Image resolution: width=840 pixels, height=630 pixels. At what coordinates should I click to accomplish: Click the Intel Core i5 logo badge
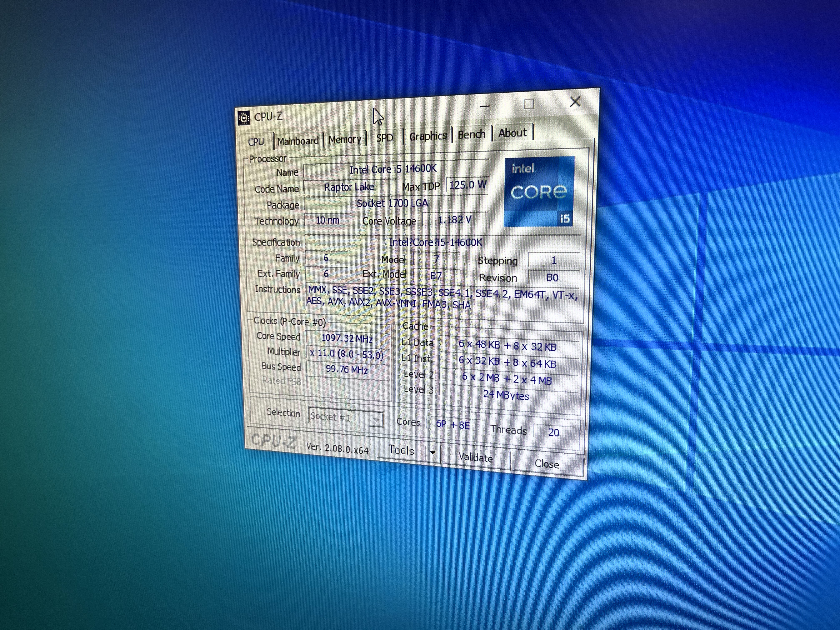(539, 191)
